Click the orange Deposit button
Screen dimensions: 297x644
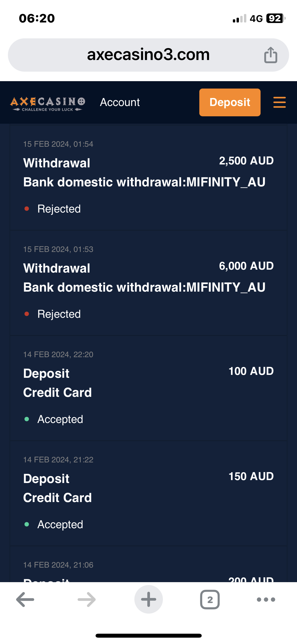coord(230,102)
